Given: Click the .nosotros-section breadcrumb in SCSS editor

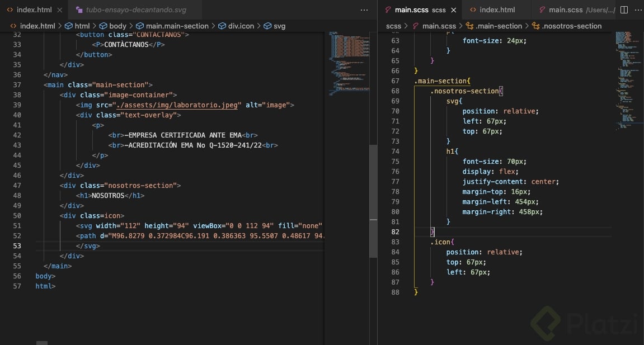Looking at the screenshot, I should (x=571, y=26).
